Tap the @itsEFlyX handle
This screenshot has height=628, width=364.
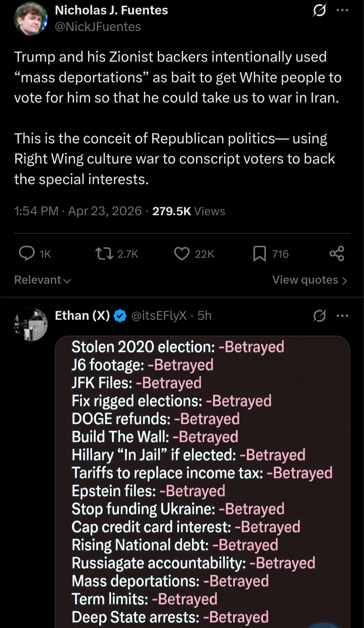(x=159, y=316)
